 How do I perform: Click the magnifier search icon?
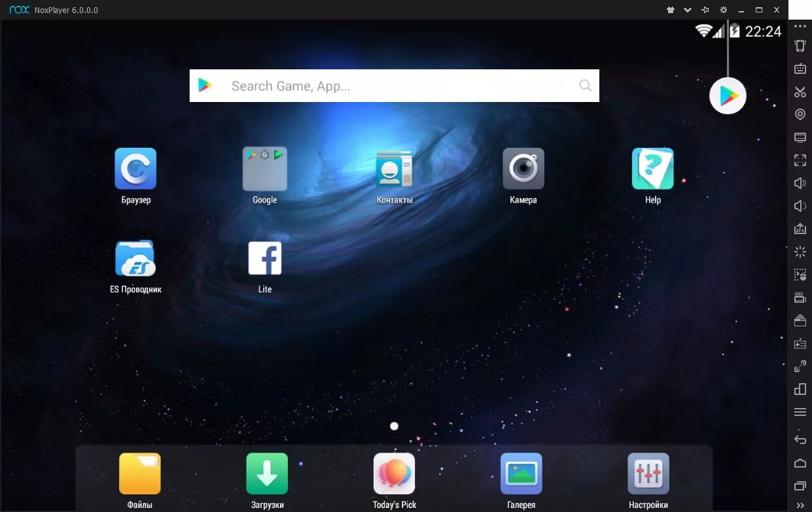pyautogui.click(x=585, y=86)
